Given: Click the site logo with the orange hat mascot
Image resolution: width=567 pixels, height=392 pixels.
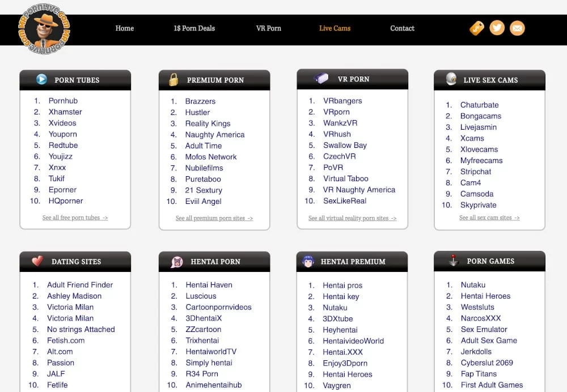Looking at the screenshot, I should pyautogui.click(x=44, y=29).
